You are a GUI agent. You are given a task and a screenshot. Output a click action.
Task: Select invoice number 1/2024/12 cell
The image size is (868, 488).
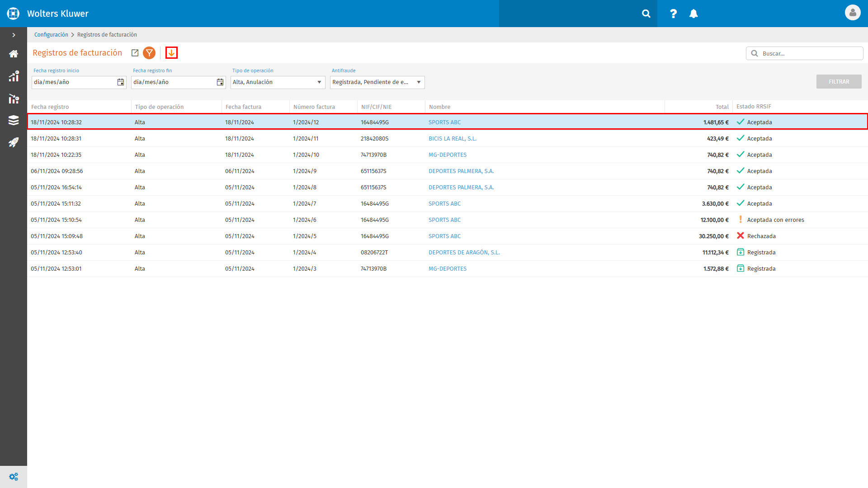pos(306,122)
